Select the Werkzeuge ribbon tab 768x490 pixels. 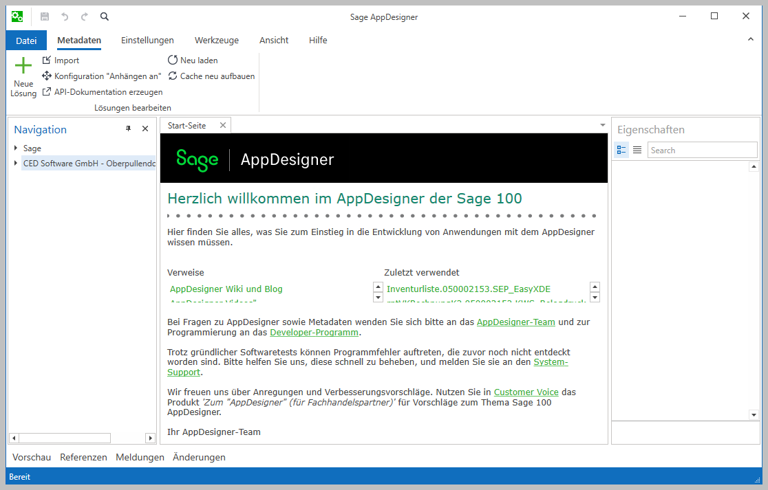(216, 40)
